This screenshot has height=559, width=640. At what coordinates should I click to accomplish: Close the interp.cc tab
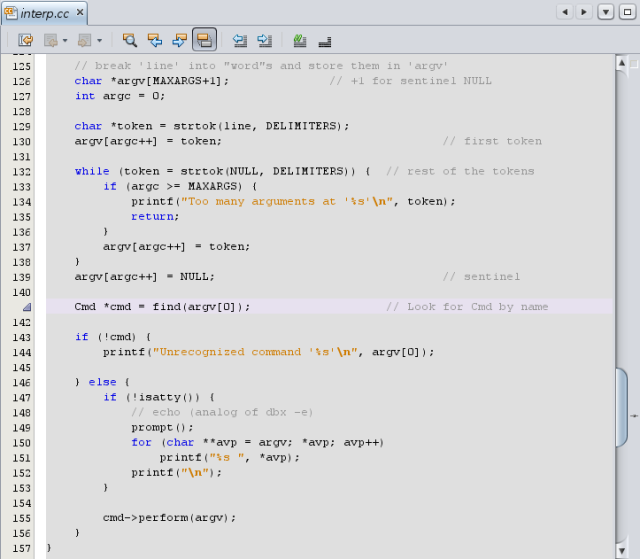[x=80, y=12]
